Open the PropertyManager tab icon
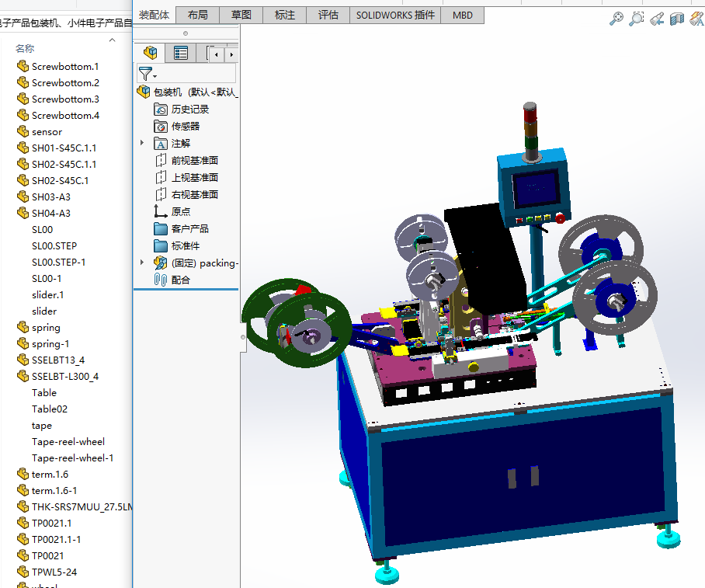Viewport: 705px width, 588px height. [x=181, y=53]
